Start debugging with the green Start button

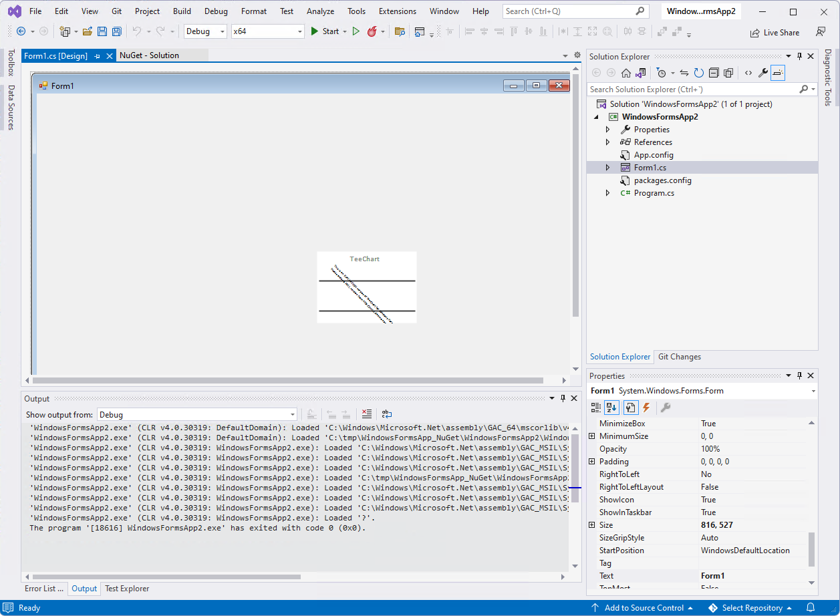324,31
